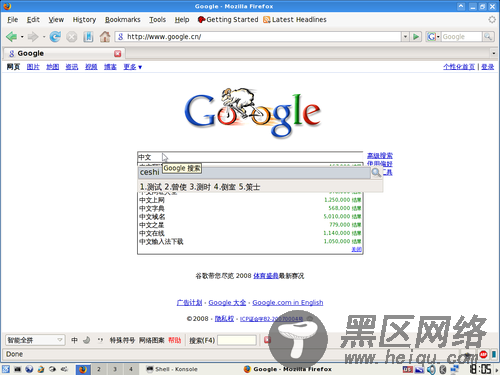Viewport: 500px width, 375px height.
Task: Open the URL bar history dropdown arrow
Action: coord(405,37)
